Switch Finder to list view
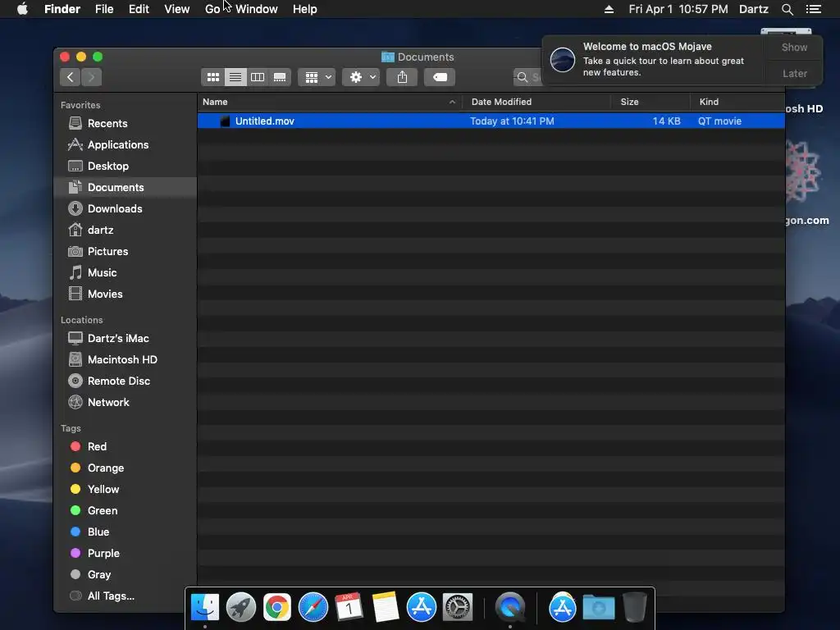The width and height of the screenshot is (840, 630). 235,77
